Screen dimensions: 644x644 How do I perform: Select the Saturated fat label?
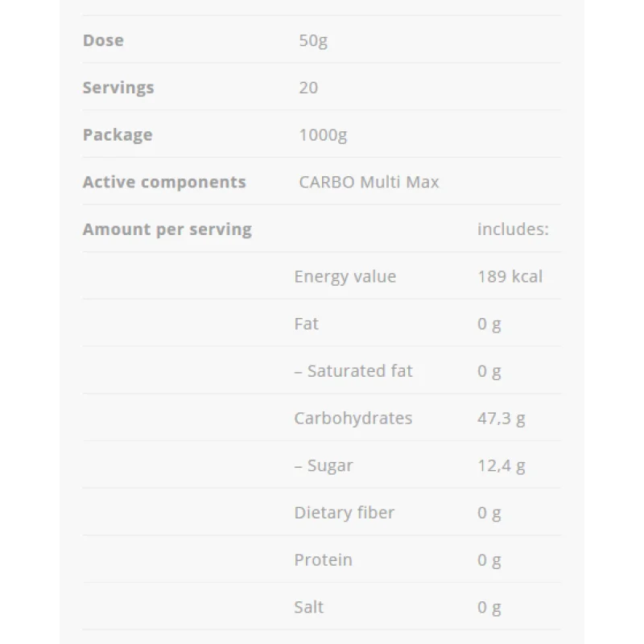pyautogui.click(x=353, y=371)
